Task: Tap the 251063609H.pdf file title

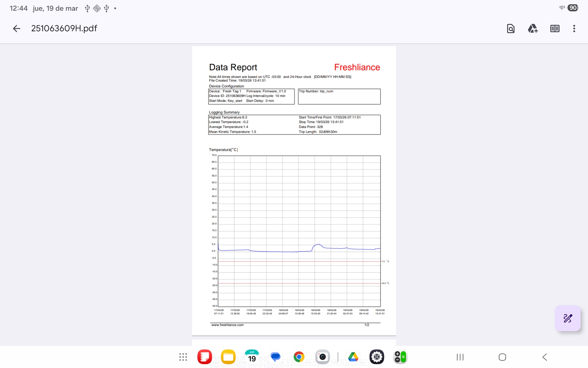Action: pos(64,29)
